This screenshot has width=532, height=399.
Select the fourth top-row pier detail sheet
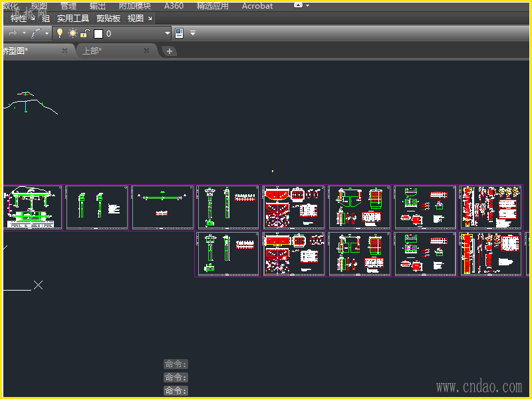(x=228, y=207)
